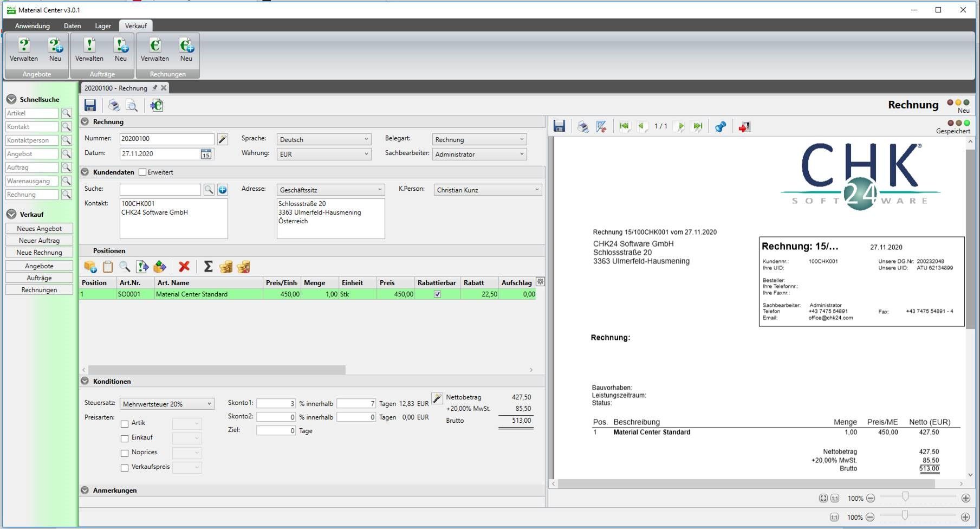Open the Sprache dropdown showing Deutsch
This screenshot has width=980, height=529.
(324, 139)
